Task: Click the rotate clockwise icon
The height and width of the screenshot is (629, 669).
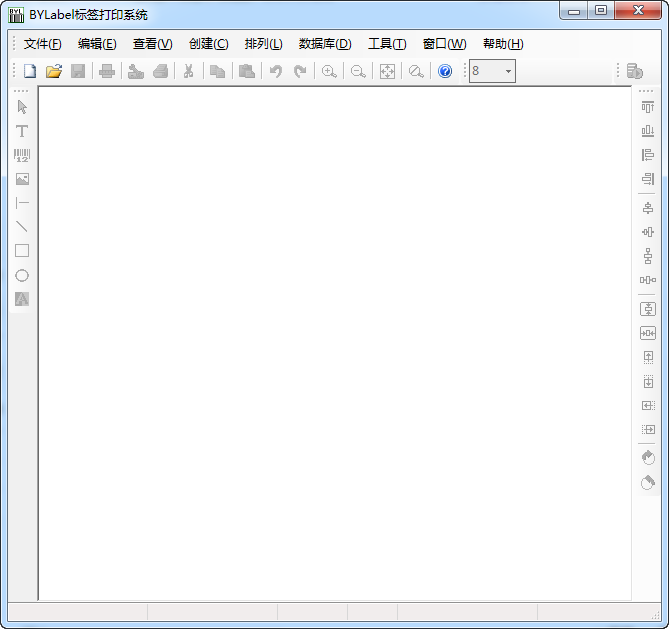Action: click(648, 457)
